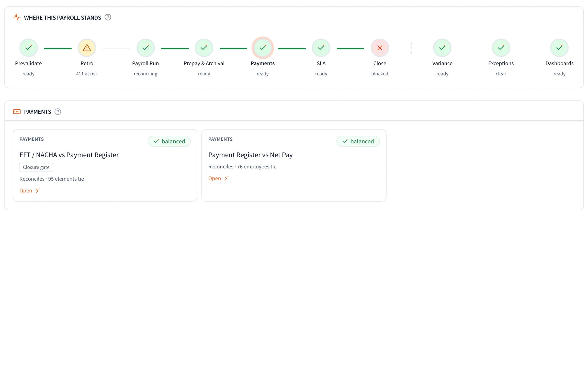Click the SLA stage checkmark circle
The width and height of the screenshot is (588, 368).
(321, 48)
